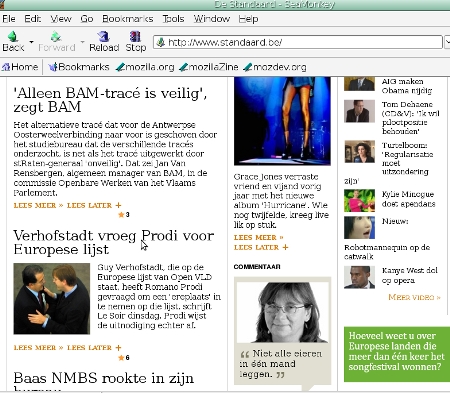Open the Grace Jones concert photo
This screenshot has height=393, width=450.
pos(282,121)
